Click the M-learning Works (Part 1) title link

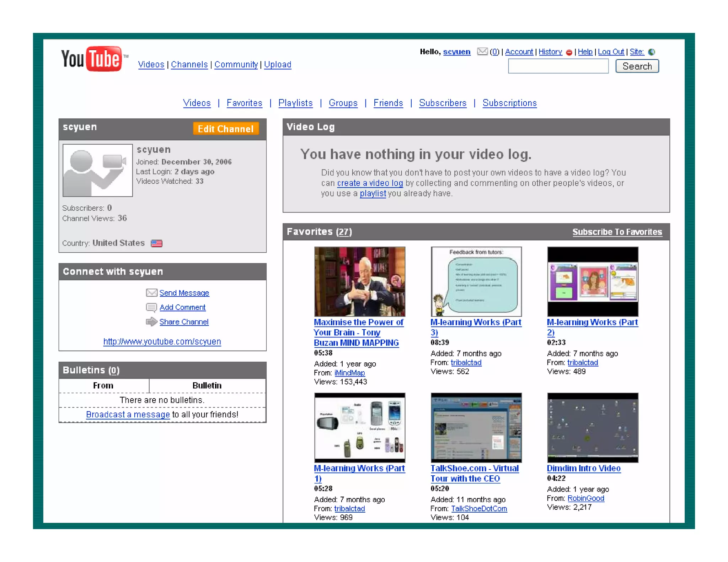[x=359, y=473]
